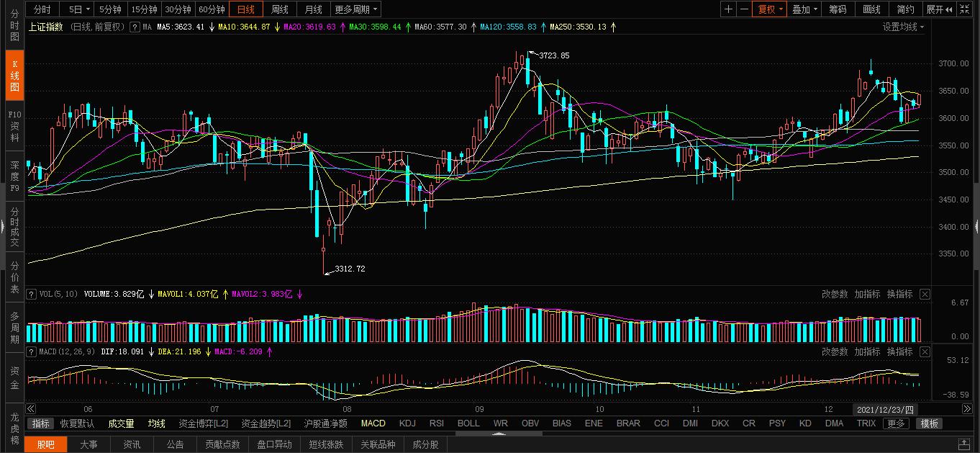
Task: Toggle the 成交量 volume indicator
Action: tap(121, 423)
